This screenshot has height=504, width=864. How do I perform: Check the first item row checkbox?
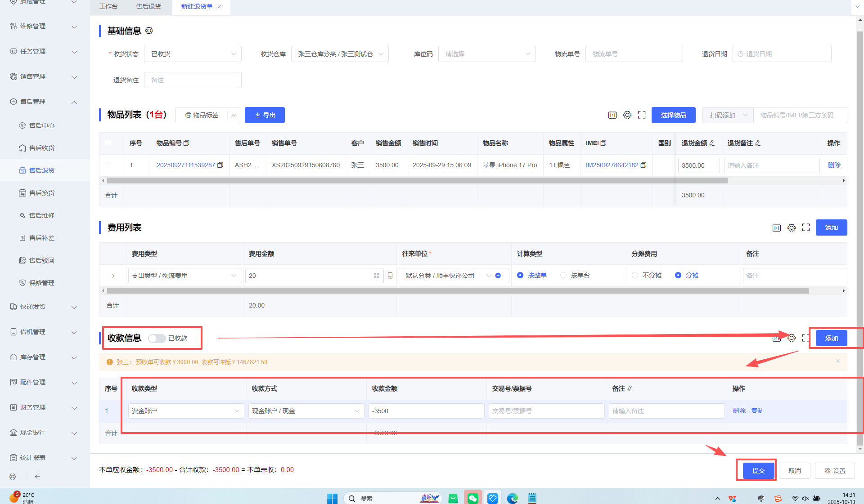108,165
